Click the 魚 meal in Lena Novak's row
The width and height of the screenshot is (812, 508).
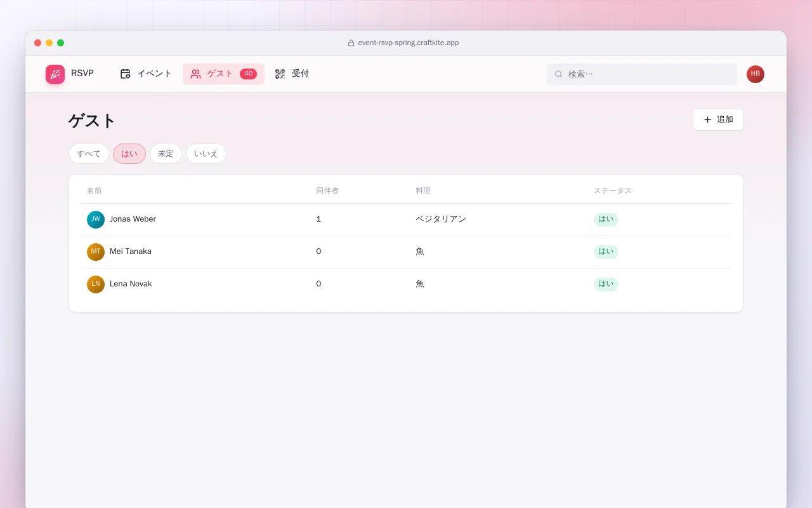(420, 284)
